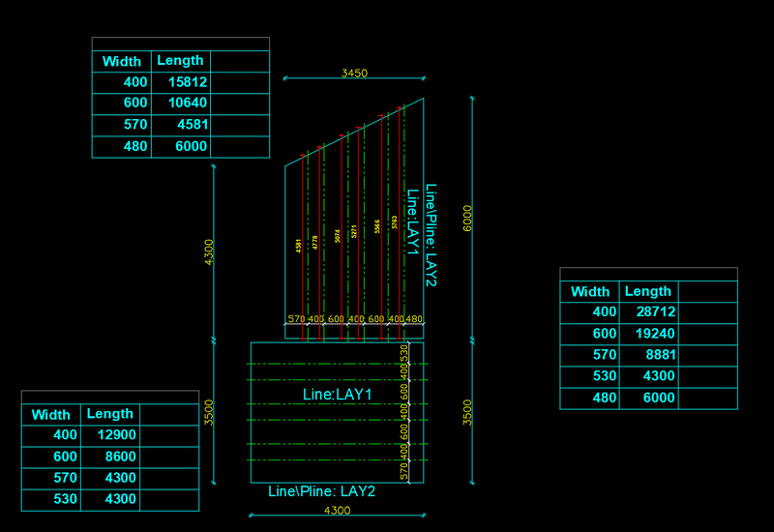Click the 28712 length cell in right table
The width and height of the screenshot is (774, 532).
[x=648, y=312]
